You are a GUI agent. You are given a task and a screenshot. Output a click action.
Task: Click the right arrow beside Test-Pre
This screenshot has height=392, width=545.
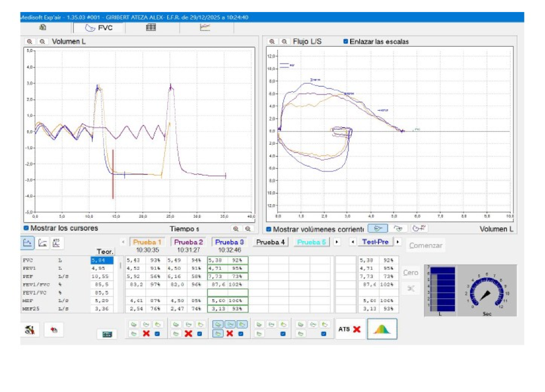398,242
